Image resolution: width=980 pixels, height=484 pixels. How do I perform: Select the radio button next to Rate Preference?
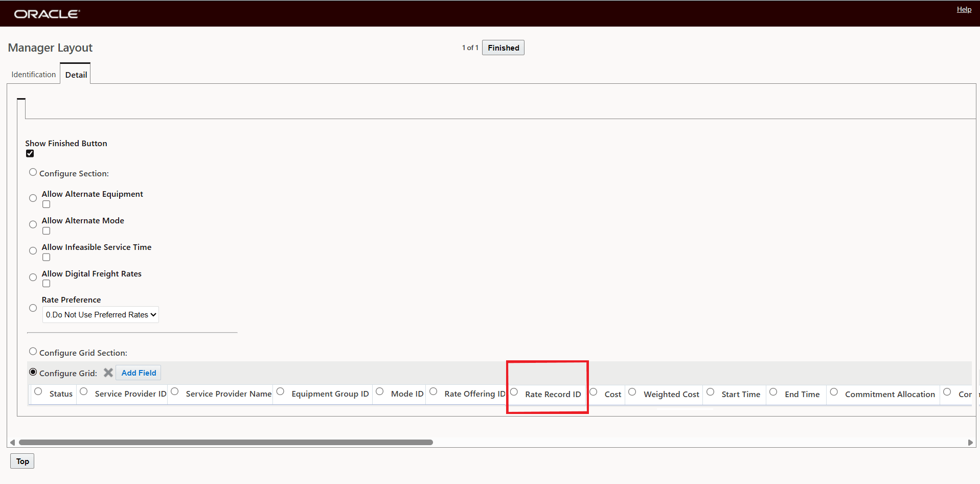pyautogui.click(x=33, y=308)
